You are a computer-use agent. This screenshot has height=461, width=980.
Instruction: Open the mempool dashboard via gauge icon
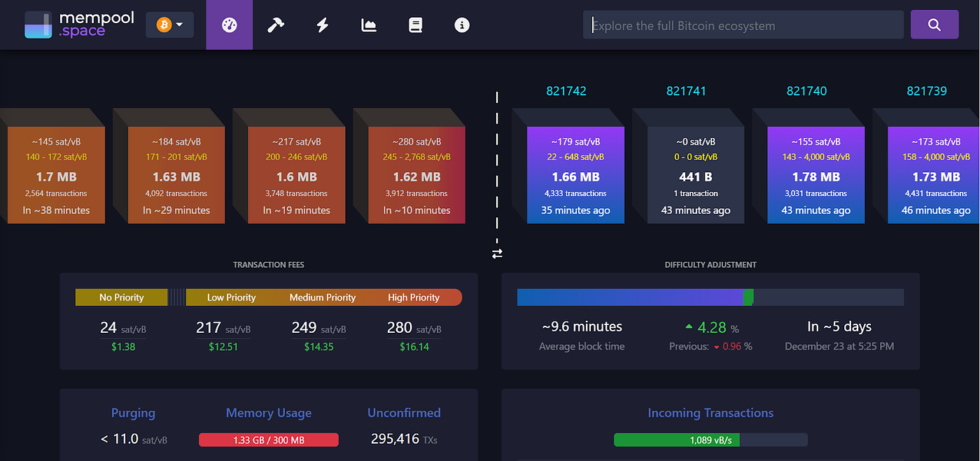click(x=229, y=25)
